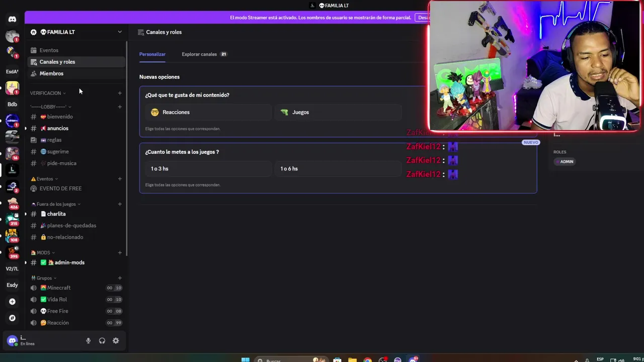Mute microphone in user panel
Viewport: 644px width, 362px height.
[88, 340]
